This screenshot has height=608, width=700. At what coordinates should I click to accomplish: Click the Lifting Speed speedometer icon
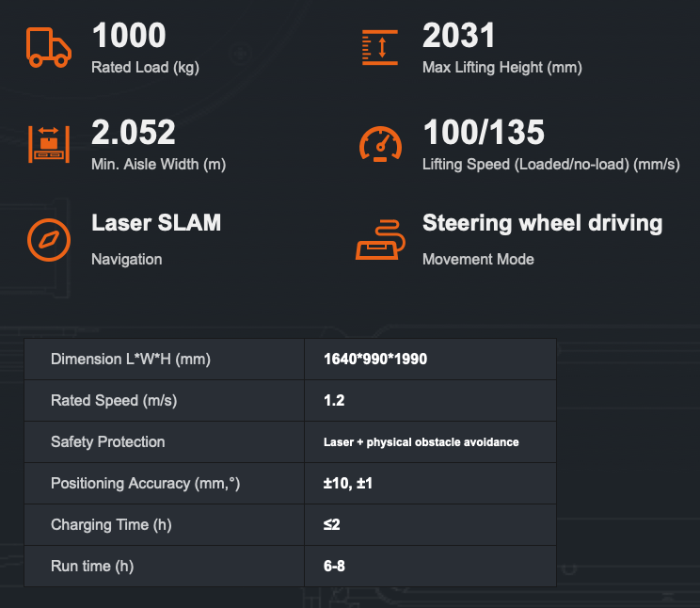point(380,144)
